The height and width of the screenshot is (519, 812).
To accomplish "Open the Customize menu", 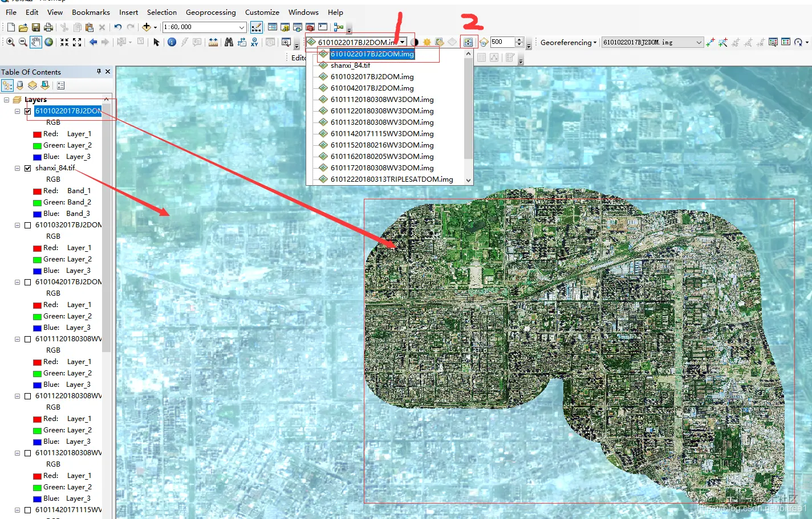I will (x=262, y=12).
